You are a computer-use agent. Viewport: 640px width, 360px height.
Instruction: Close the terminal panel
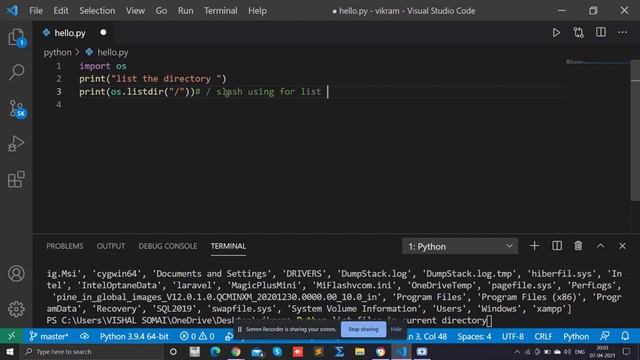pos(622,246)
